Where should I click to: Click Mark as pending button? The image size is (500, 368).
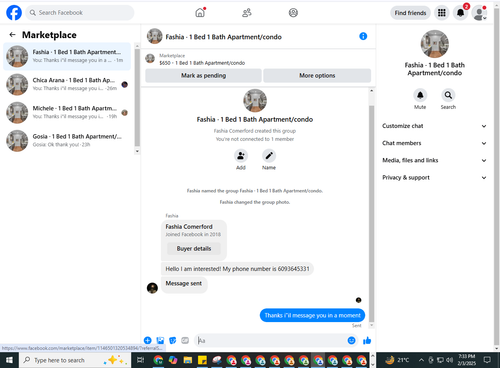pyautogui.click(x=203, y=76)
